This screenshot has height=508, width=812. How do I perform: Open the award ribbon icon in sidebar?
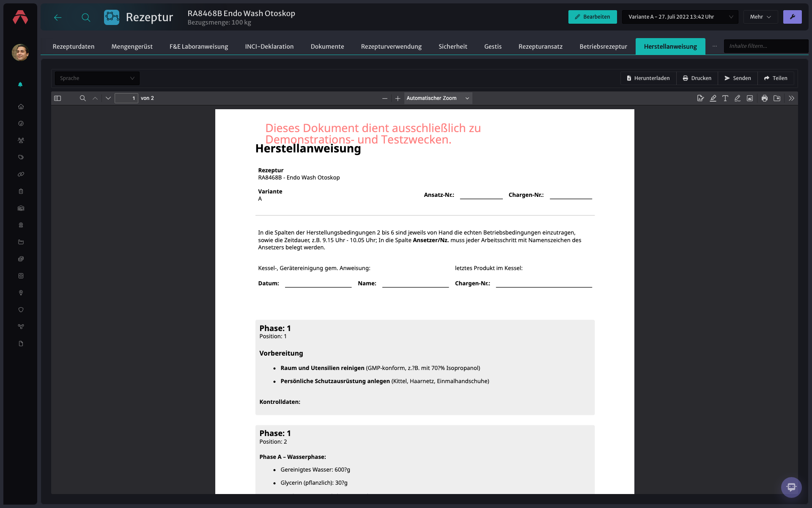21,225
